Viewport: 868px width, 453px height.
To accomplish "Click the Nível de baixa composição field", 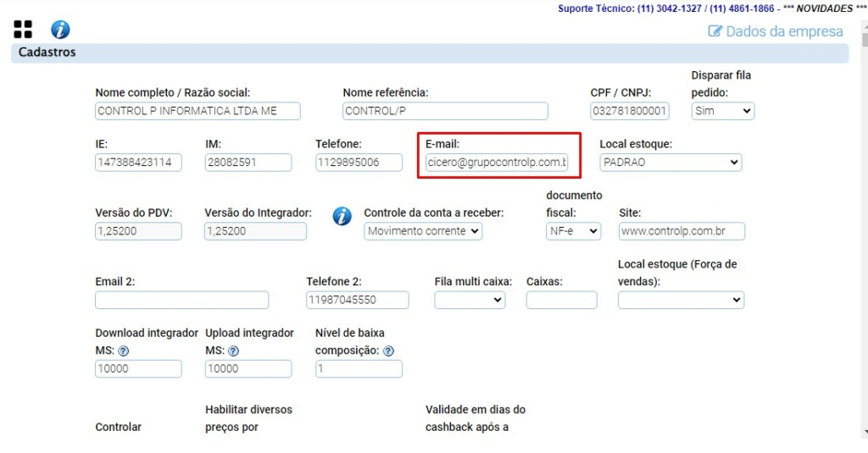I will (359, 368).
